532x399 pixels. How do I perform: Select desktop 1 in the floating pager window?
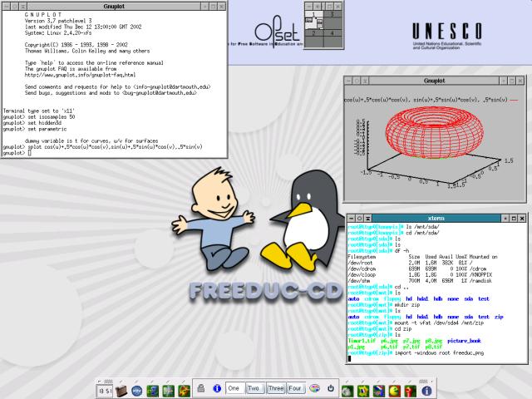pos(314,19)
